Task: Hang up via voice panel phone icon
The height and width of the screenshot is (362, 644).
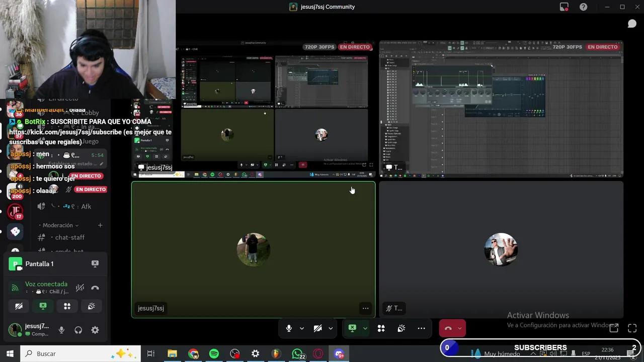Action: point(95,288)
